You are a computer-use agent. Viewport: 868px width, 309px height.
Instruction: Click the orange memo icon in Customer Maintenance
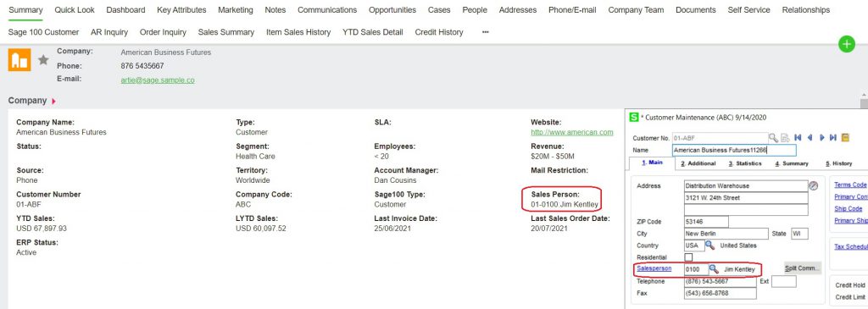(845, 138)
